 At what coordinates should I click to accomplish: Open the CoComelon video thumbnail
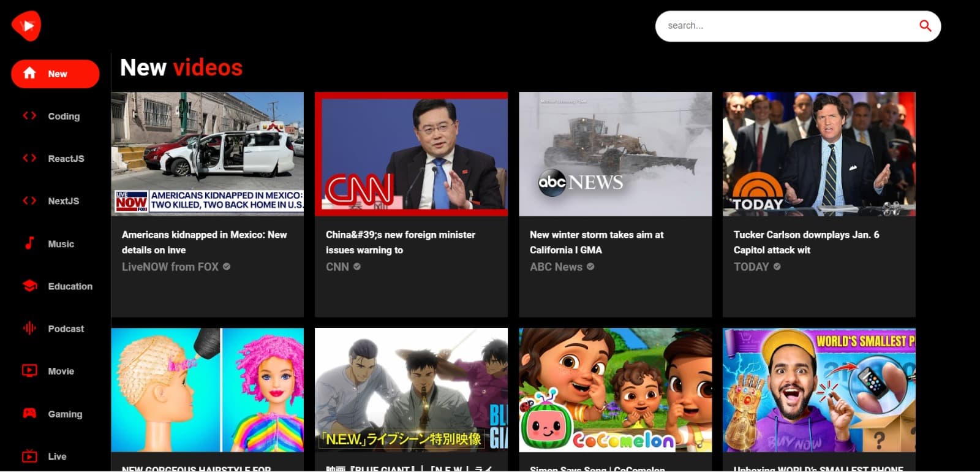tap(615, 390)
